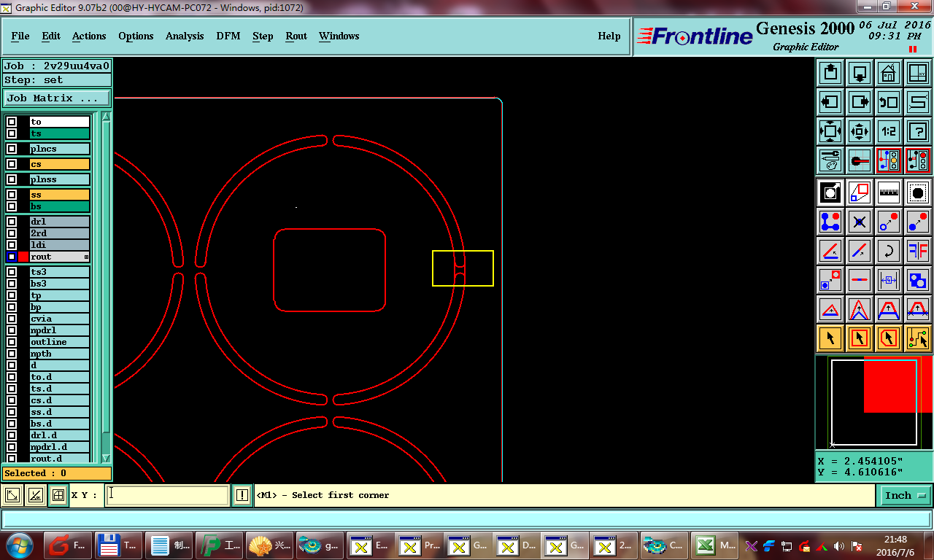
Task: Open the Inch units dropdown
Action: (x=905, y=495)
